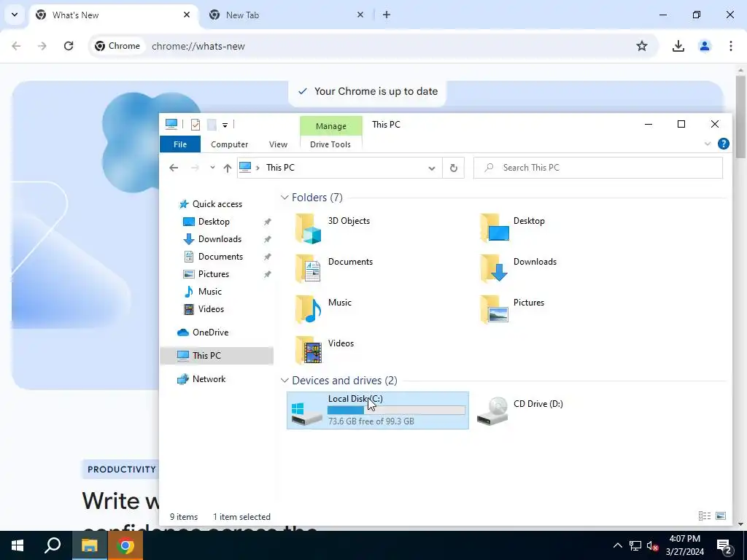
Task: Open address bar history dropdown
Action: pos(432,168)
